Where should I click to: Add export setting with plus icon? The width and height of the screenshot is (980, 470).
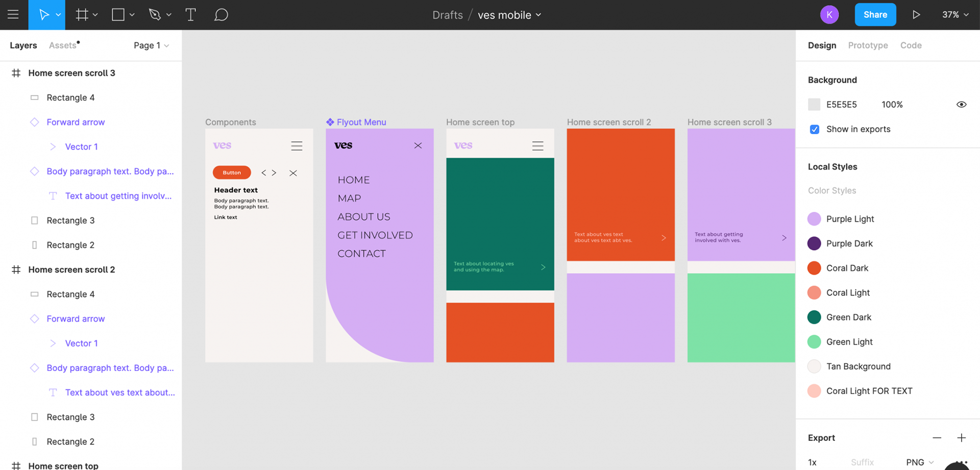click(961, 438)
